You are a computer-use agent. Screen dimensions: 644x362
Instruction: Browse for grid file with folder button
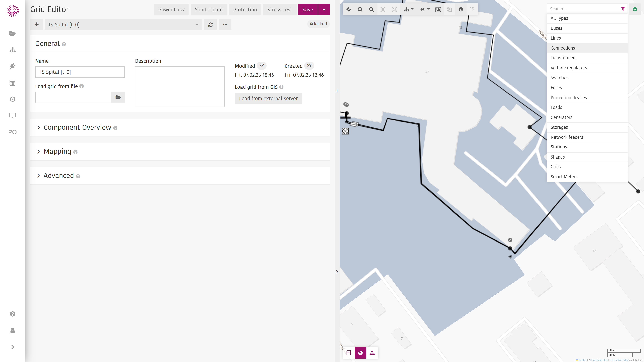pyautogui.click(x=118, y=97)
